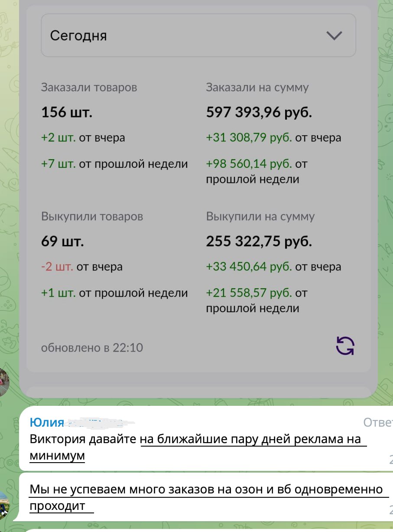Click the "обновлено в 22:10" timestamp
393x532 pixels.
click(x=92, y=348)
